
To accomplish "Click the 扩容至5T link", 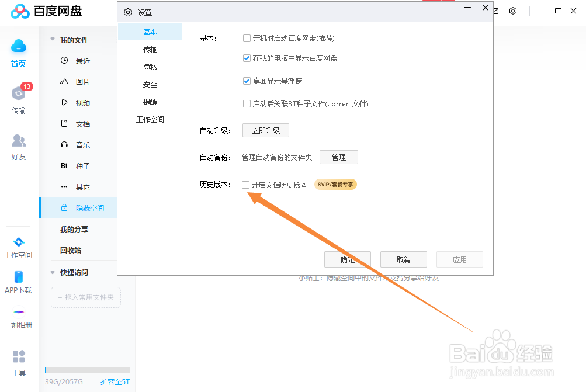I will tap(115, 382).
